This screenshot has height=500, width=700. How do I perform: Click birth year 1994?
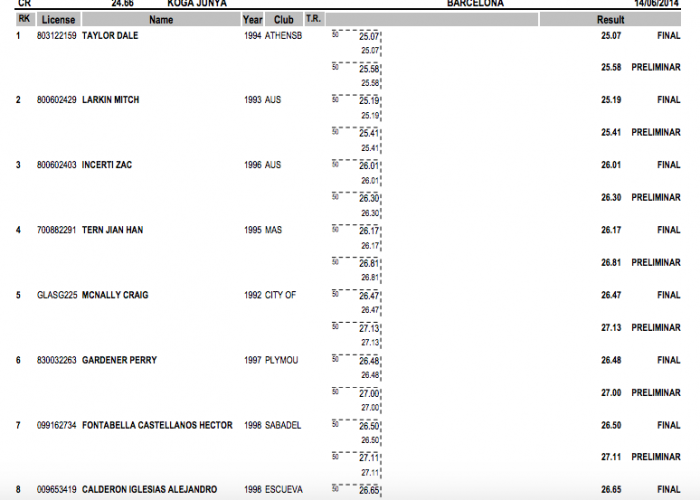click(x=253, y=36)
